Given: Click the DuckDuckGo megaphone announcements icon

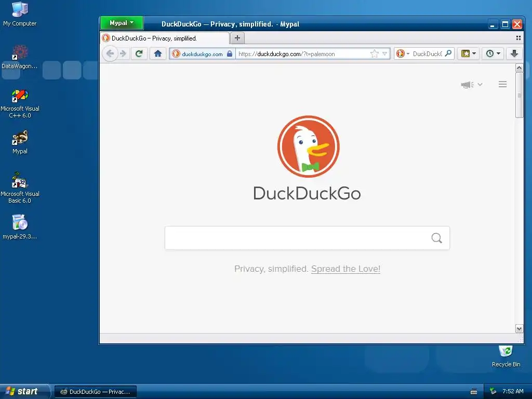Looking at the screenshot, I should [x=467, y=85].
